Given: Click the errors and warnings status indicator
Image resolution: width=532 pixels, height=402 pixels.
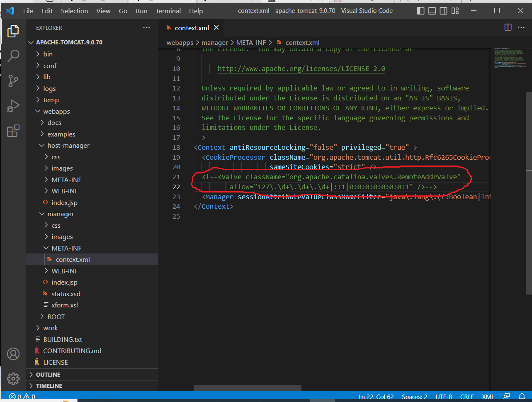Looking at the screenshot, I should click(x=22, y=397).
